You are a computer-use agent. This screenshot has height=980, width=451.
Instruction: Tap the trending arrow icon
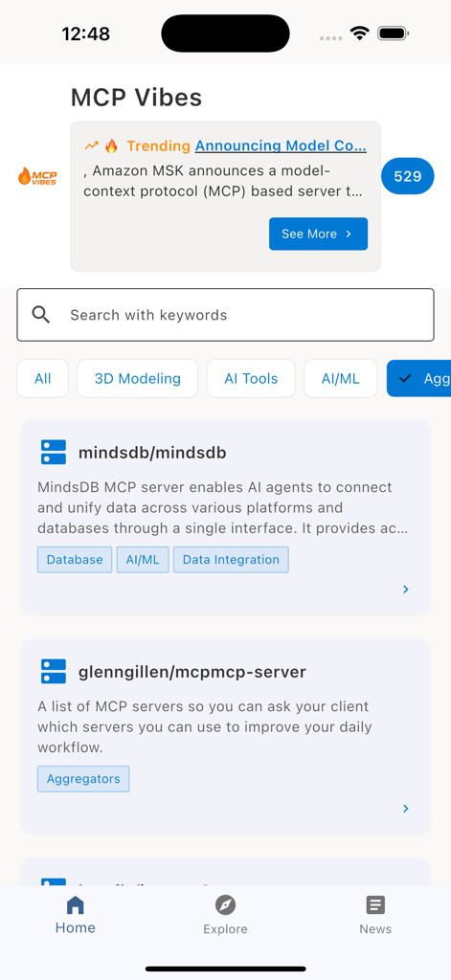pos(91,145)
